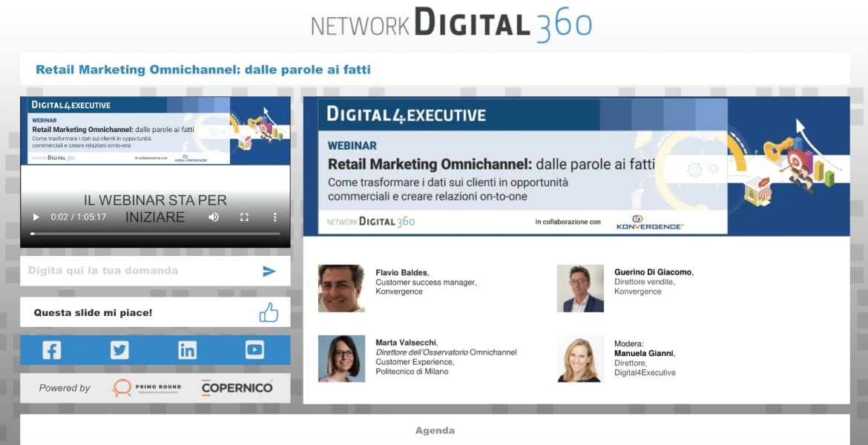Click the Network Digital360 header logo
This screenshot has width=868, height=445.
coord(451,24)
